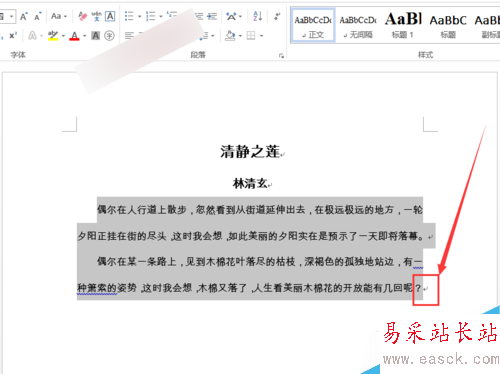Apply the red font color
Screen dimensions: 500x374
pyautogui.click(x=74, y=35)
